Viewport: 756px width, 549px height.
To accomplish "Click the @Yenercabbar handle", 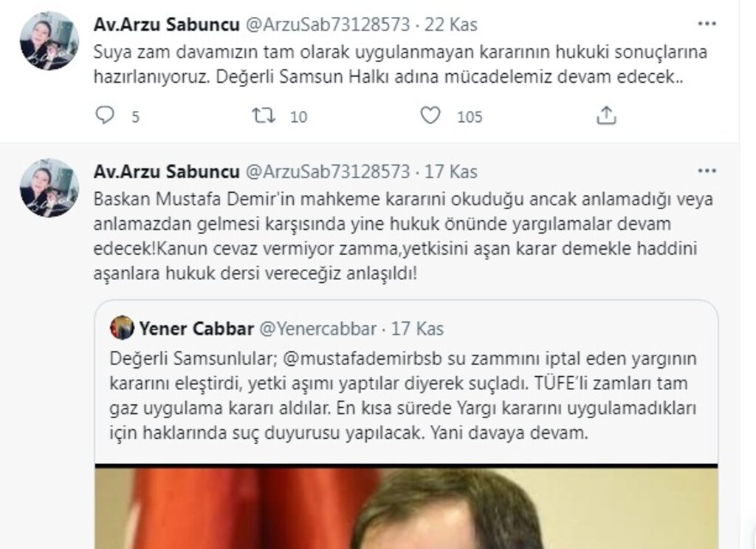I will click(x=317, y=329).
